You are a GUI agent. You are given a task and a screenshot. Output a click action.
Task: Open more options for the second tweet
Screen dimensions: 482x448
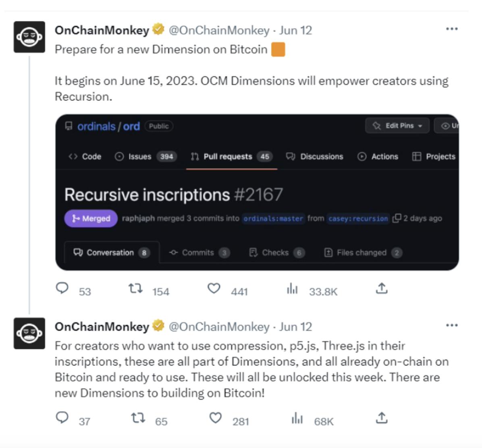point(452,326)
